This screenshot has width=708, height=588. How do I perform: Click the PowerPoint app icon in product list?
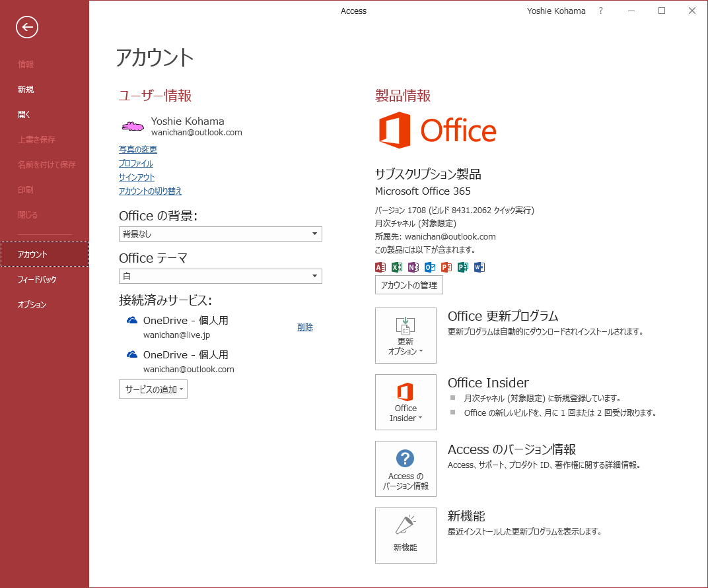point(446,267)
